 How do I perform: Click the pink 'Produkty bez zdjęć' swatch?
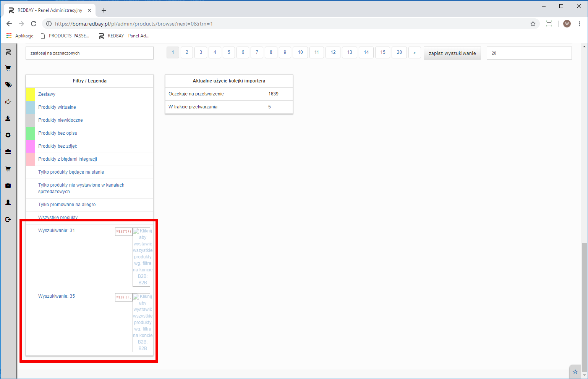pos(31,146)
